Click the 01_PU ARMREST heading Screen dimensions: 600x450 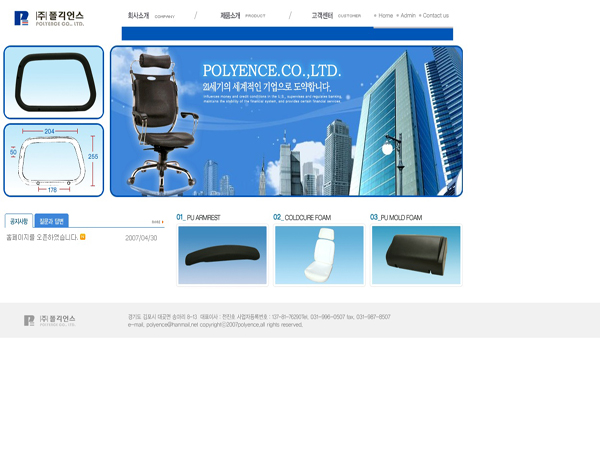(x=198, y=217)
